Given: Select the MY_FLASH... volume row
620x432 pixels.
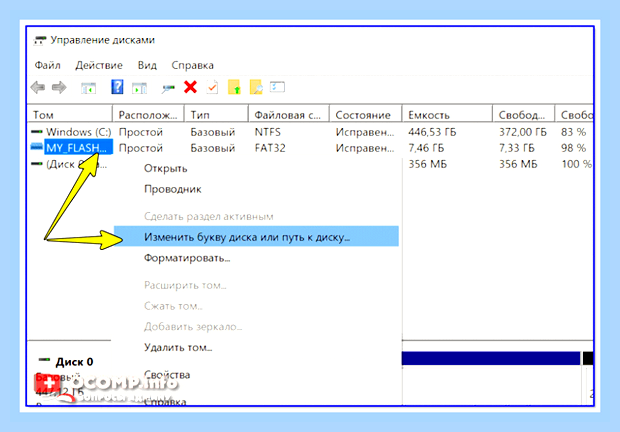Looking at the screenshot, I should pyautogui.click(x=310, y=148).
